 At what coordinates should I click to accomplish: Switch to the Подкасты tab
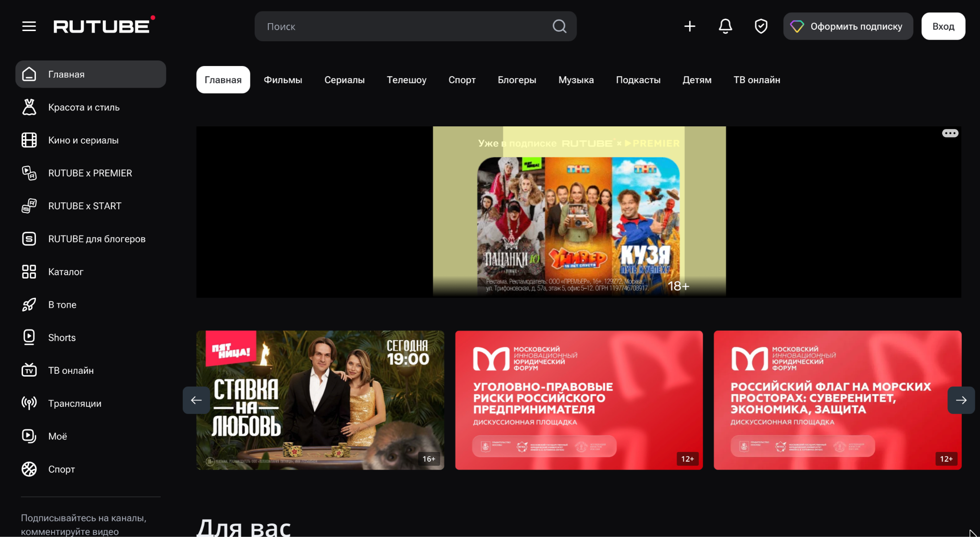pos(638,80)
